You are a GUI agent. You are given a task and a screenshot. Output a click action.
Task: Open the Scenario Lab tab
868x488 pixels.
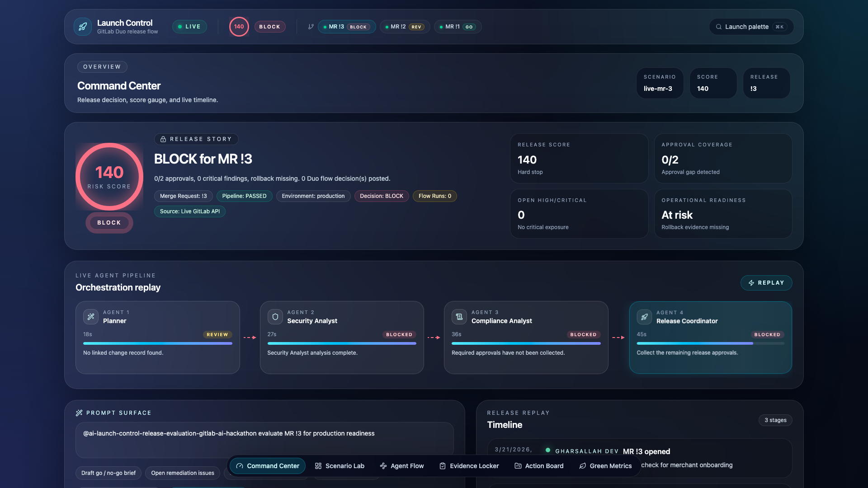click(340, 466)
